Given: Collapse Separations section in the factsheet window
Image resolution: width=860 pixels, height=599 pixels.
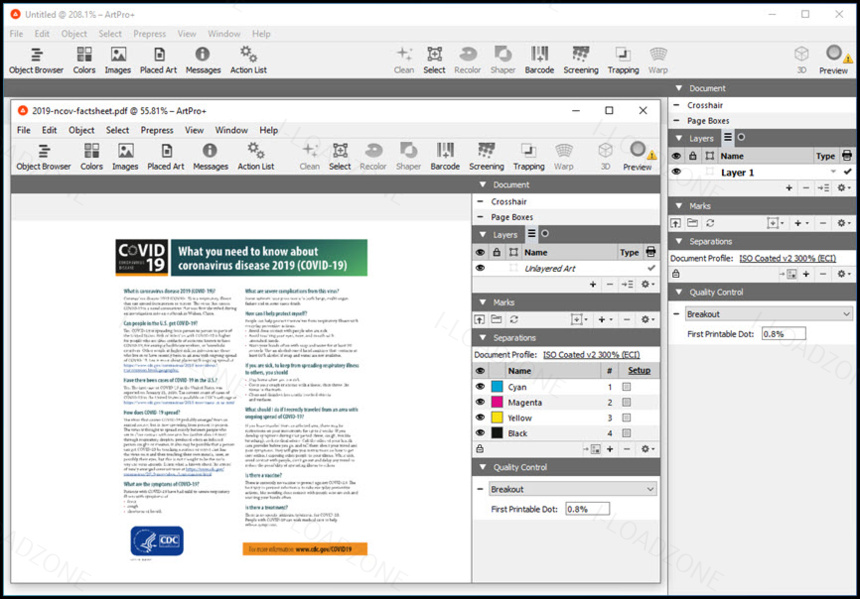Looking at the screenshot, I should click(x=483, y=338).
